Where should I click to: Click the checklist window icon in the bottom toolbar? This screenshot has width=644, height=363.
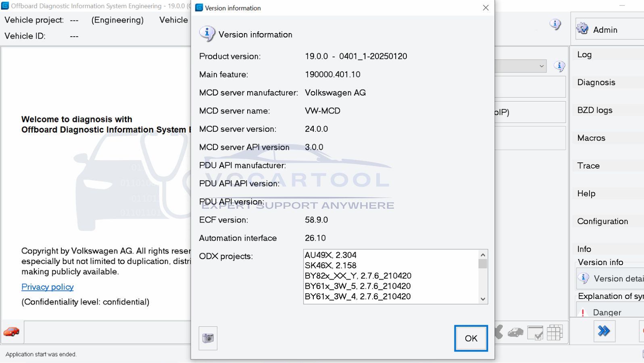(535, 333)
